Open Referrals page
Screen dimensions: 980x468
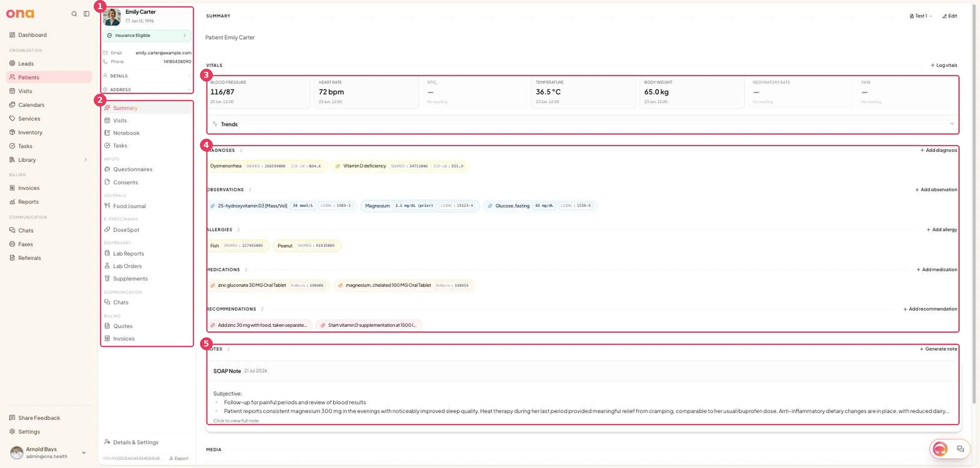(x=49, y=257)
